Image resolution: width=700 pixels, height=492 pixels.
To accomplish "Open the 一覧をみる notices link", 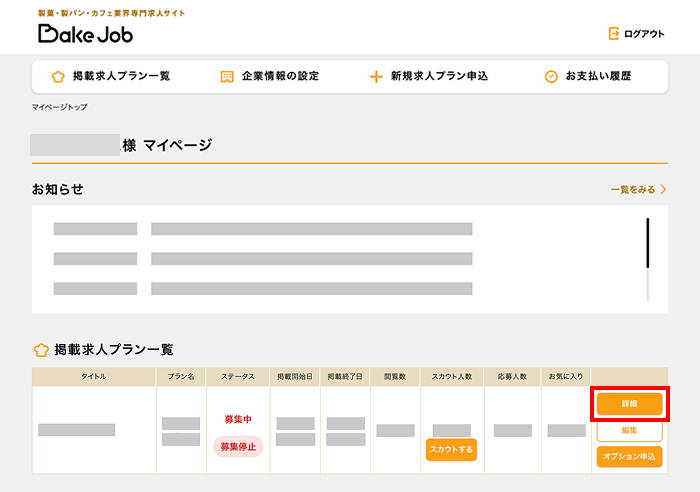I will (x=633, y=189).
